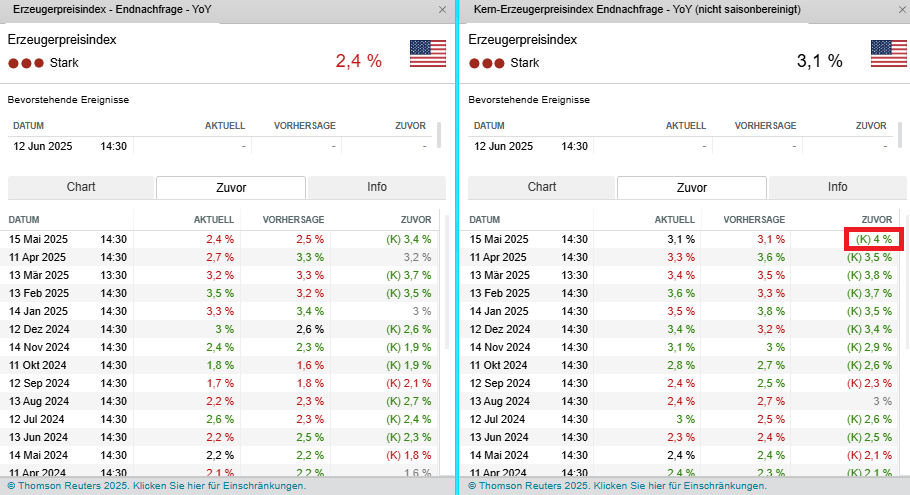Viewport: 910px width, 495px height.
Task: Select the 13 Mär 2025 row in the right table
Action: [x=681, y=275]
